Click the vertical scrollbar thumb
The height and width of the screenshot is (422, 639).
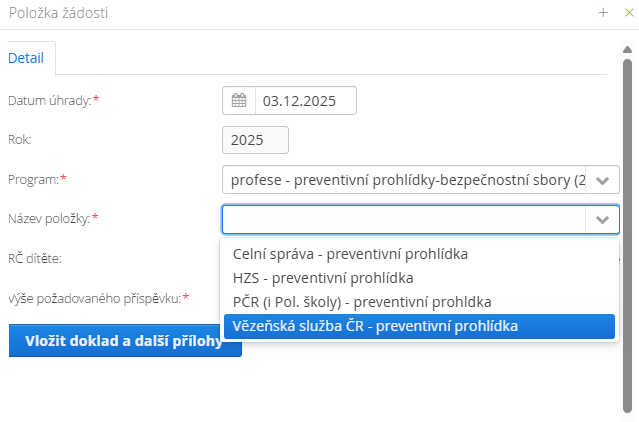point(627,230)
